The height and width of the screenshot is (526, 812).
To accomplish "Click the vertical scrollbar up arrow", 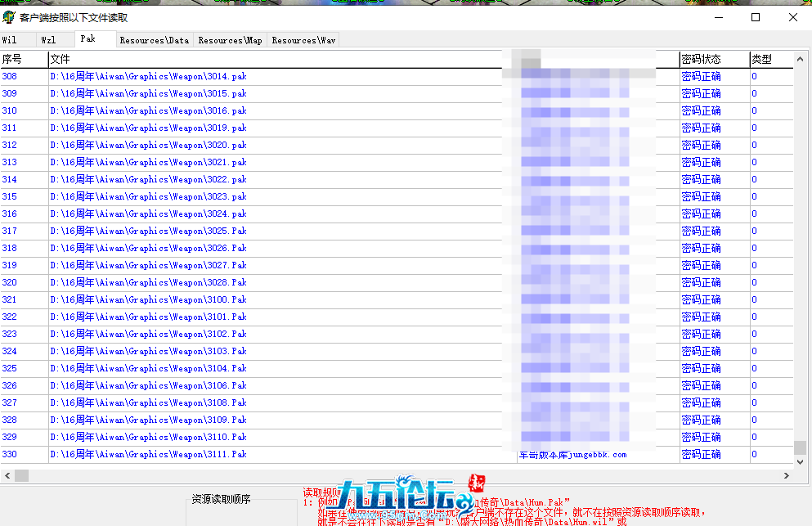I will pos(800,59).
